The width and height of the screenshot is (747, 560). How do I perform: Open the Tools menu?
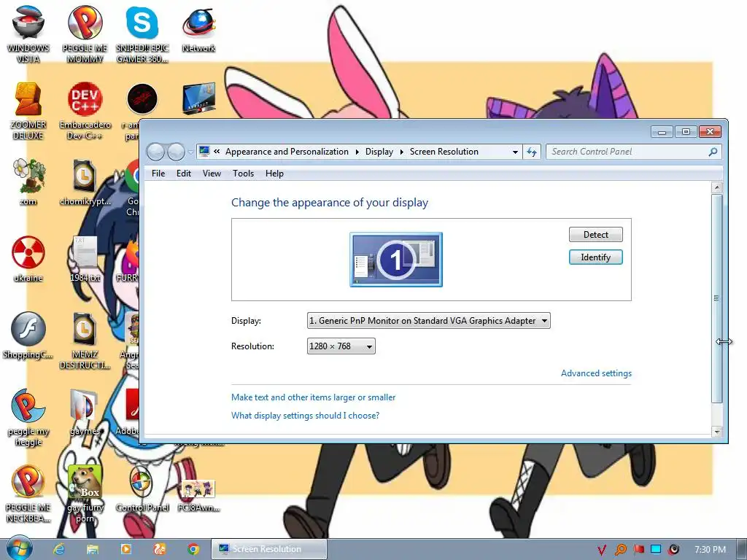pyautogui.click(x=243, y=174)
